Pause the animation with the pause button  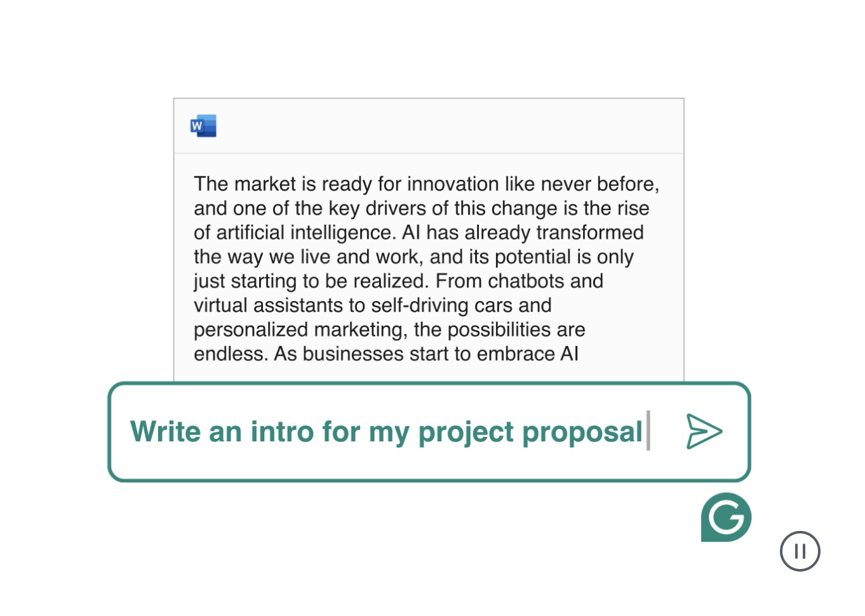[x=800, y=551]
